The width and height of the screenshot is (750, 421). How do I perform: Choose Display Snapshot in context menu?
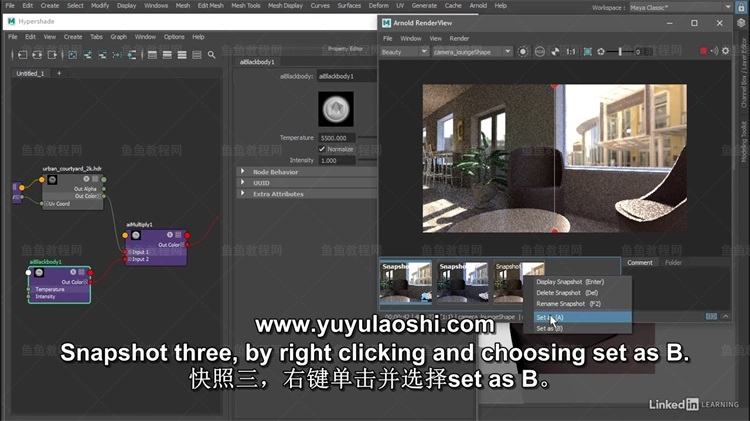(x=583, y=282)
